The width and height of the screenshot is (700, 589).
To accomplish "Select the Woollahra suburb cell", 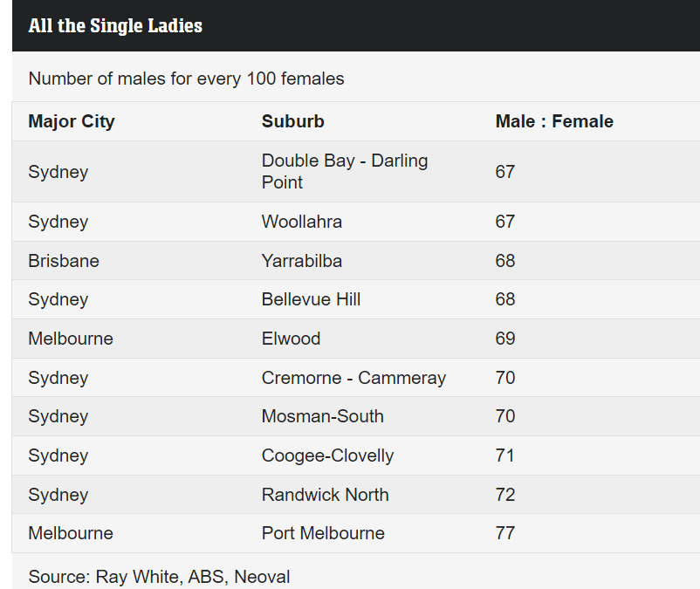I will pos(302,222).
